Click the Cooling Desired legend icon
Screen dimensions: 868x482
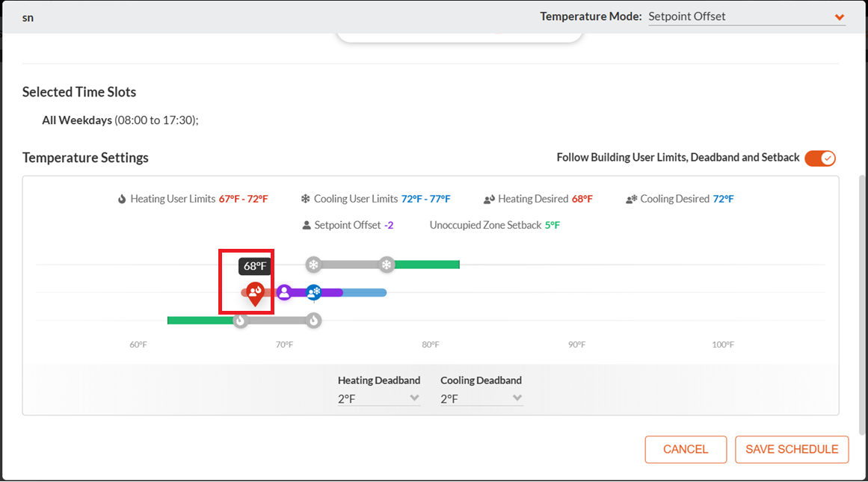[x=632, y=200]
